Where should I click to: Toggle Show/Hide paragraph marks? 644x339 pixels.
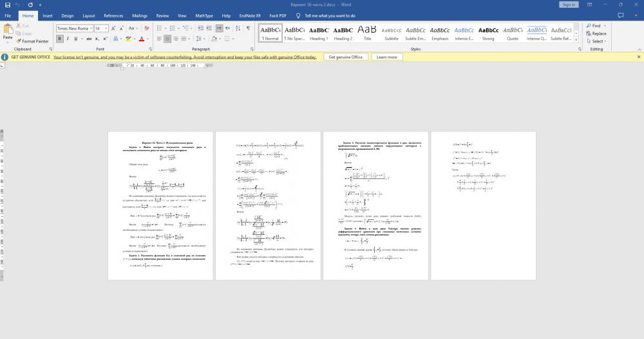pyautogui.click(x=248, y=28)
